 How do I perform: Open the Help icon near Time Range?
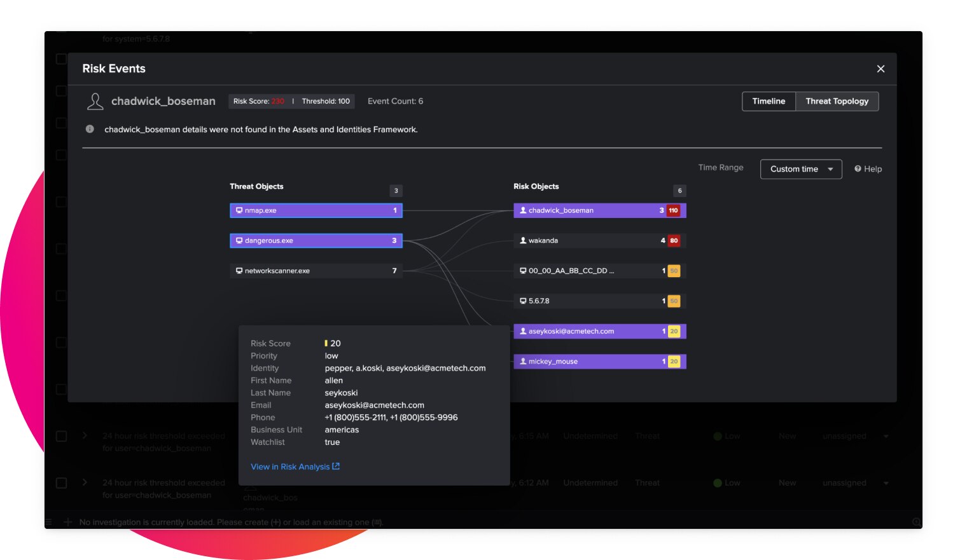click(x=857, y=168)
